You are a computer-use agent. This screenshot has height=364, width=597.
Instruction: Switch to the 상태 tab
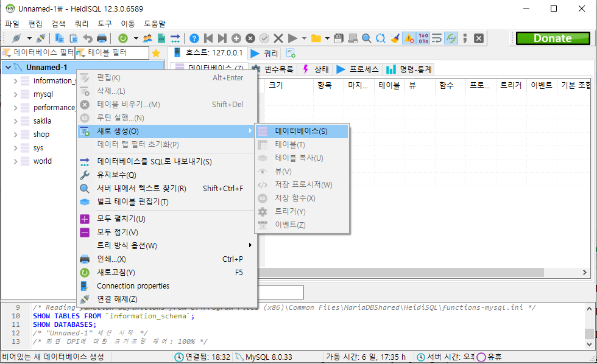[316, 69]
